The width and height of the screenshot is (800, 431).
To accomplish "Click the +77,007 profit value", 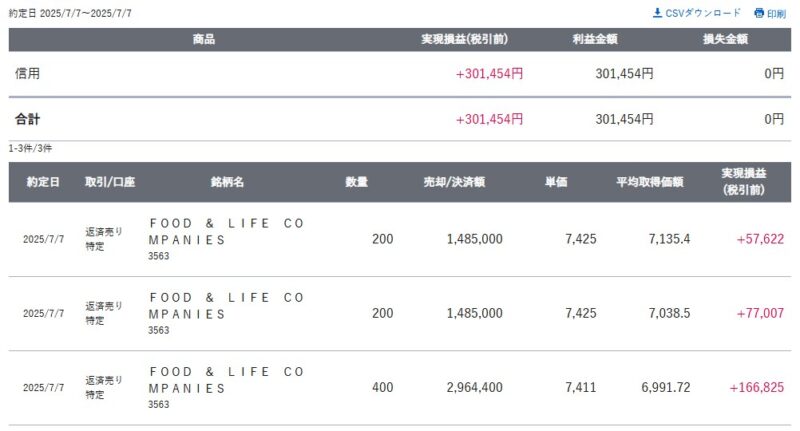I will tap(760, 313).
